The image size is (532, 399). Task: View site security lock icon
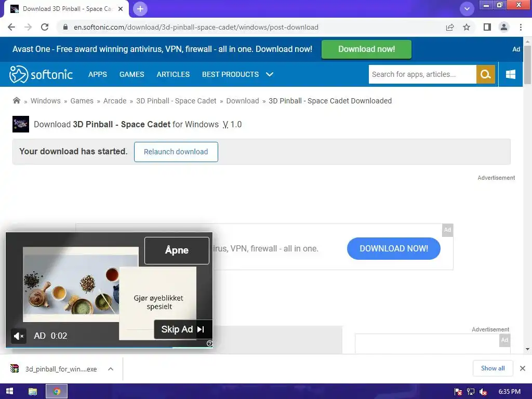click(x=65, y=27)
